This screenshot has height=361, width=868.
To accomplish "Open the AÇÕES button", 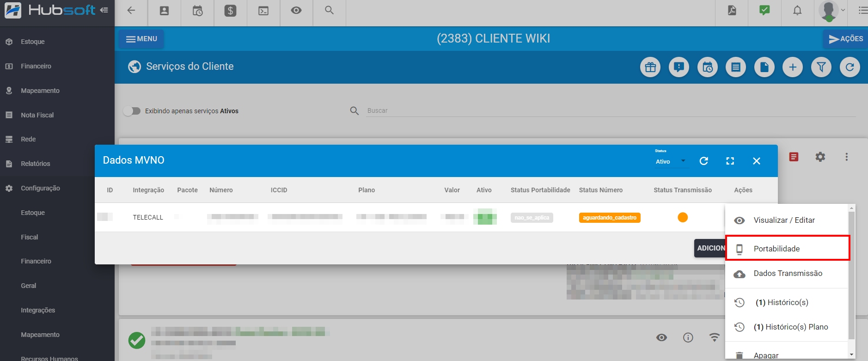I will click(x=845, y=39).
